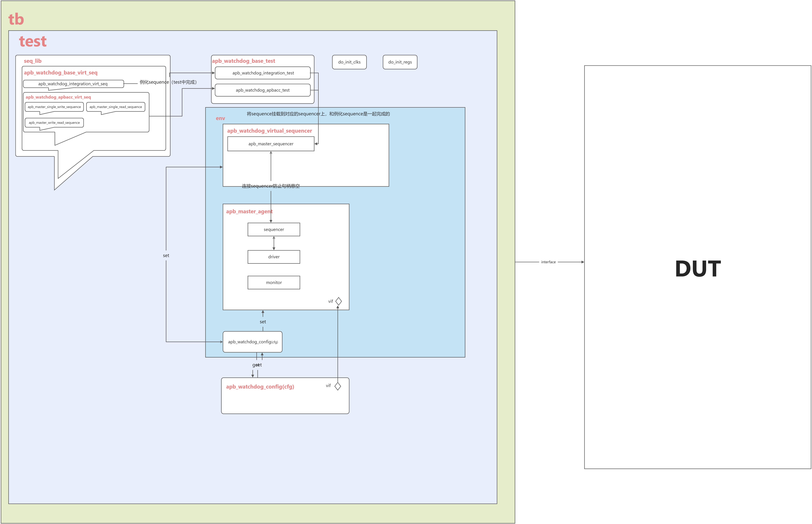Select the do_init_regs box
The image size is (812, 524).
(x=400, y=62)
